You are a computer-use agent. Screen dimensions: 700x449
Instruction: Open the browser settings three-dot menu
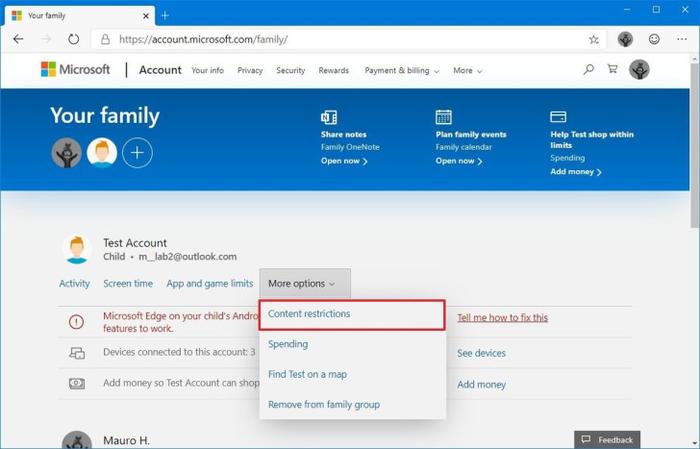[x=682, y=39]
